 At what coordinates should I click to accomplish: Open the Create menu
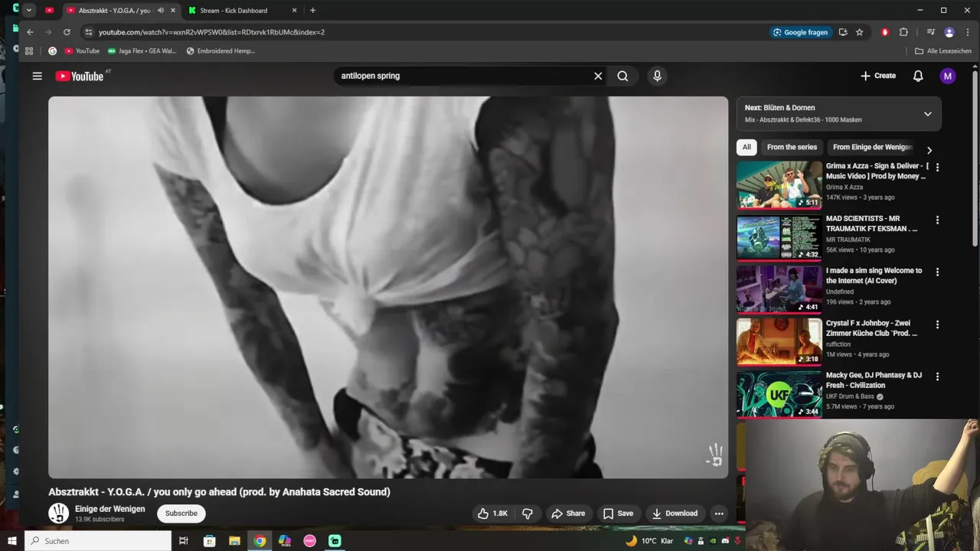[878, 76]
